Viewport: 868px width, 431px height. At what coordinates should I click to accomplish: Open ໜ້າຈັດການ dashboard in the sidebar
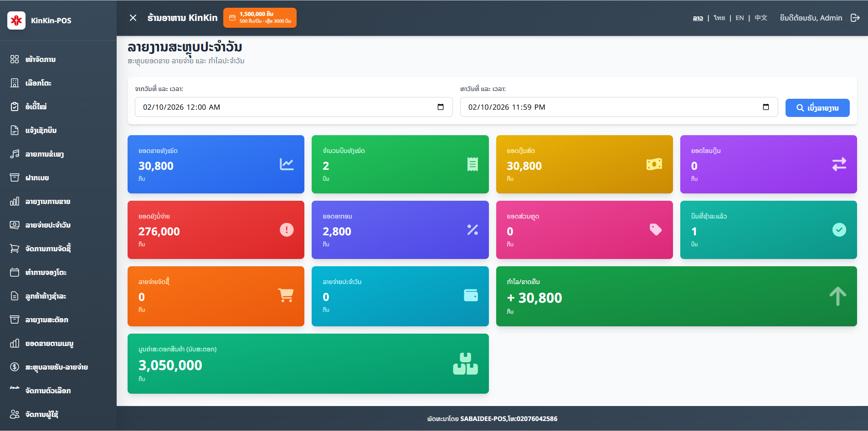click(x=41, y=59)
